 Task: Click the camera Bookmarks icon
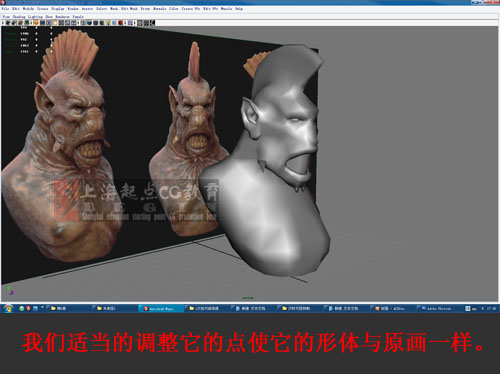(20, 23)
